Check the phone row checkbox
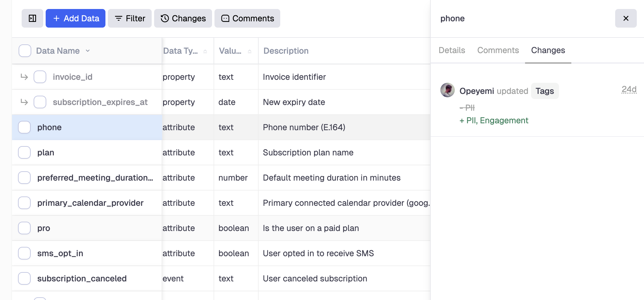This screenshot has height=300, width=644. [x=24, y=127]
